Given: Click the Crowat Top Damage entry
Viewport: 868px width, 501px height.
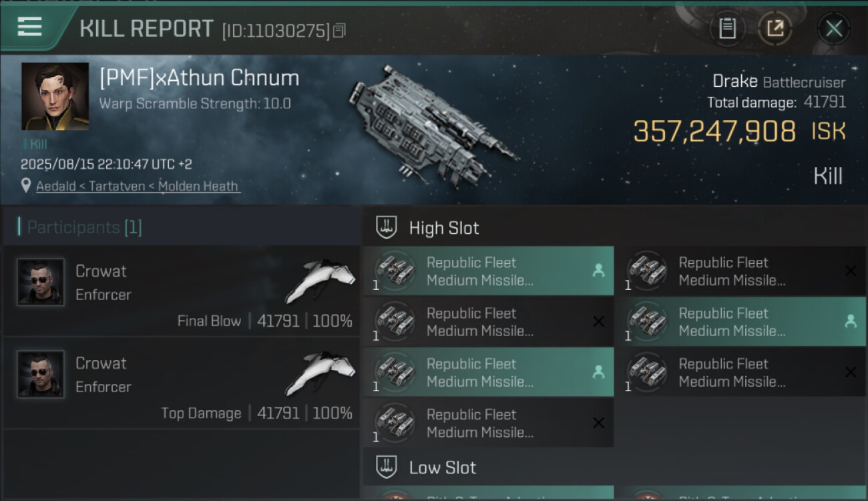Looking at the screenshot, I should (x=181, y=383).
